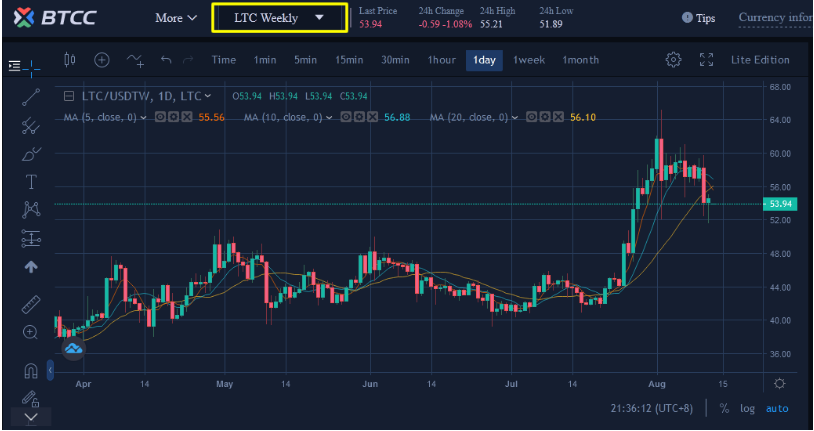Image resolution: width=814 pixels, height=431 pixels.
Task: Open the Currency information link
Action: pyautogui.click(x=776, y=17)
